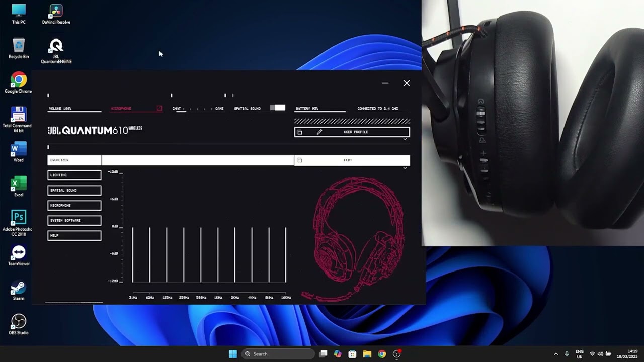Click the microphone icon in system tray
Screen dimensions: 644x362
click(x=567, y=354)
